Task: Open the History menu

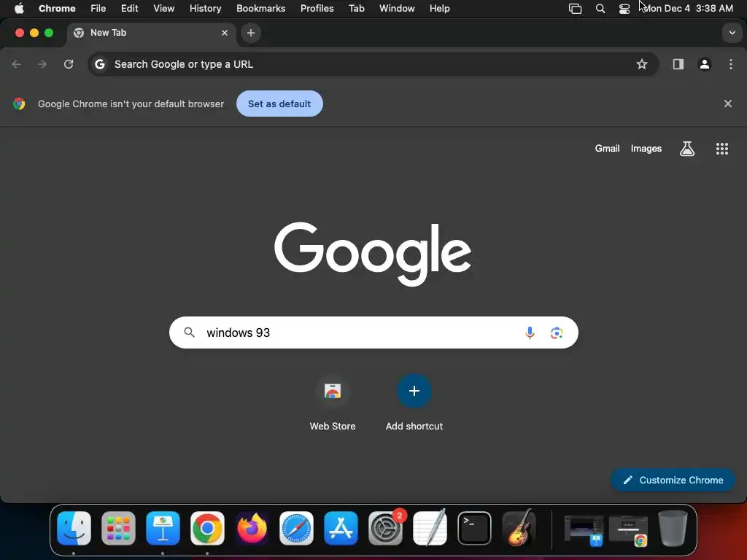Action: pyautogui.click(x=205, y=8)
